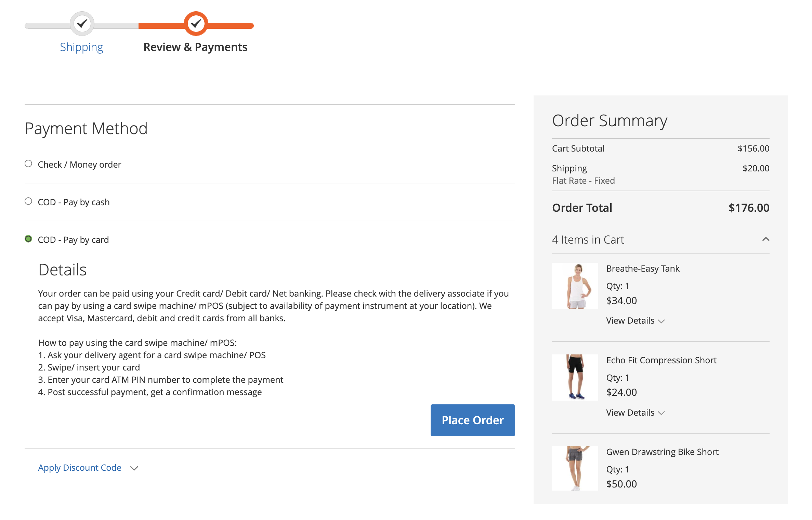This screenshot has width=812, height=520.
Task: Click the Breathe-Easy Tank product thumbnail
Action: tap(575, 286)
